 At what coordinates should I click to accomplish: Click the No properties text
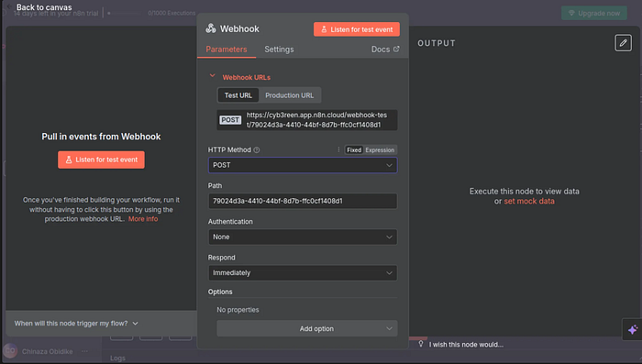(238, 310)
